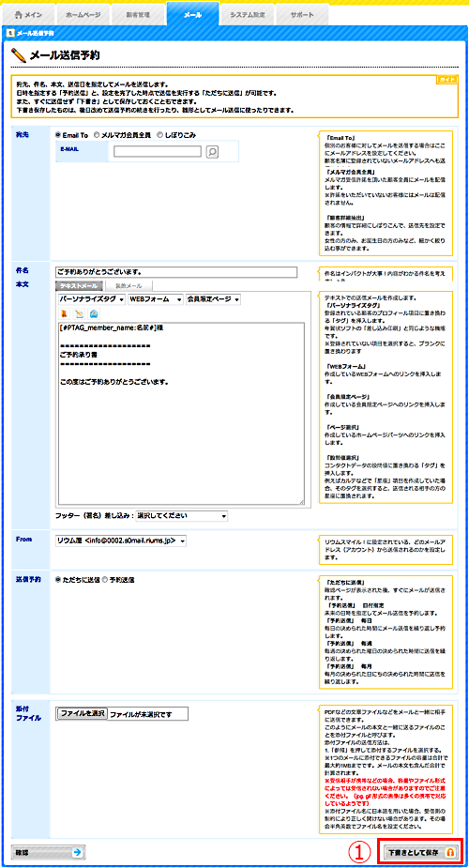Click the blue round icon above message body
Viewport: 469px width, 868px height.
click(x=93, y=313)
